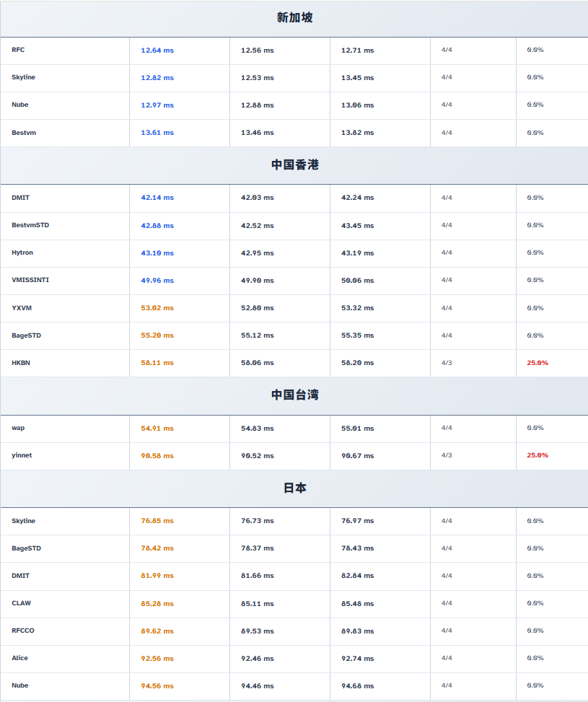
Task: Click the 12.64 ms latency for RFC
Action: pos(157,51)
